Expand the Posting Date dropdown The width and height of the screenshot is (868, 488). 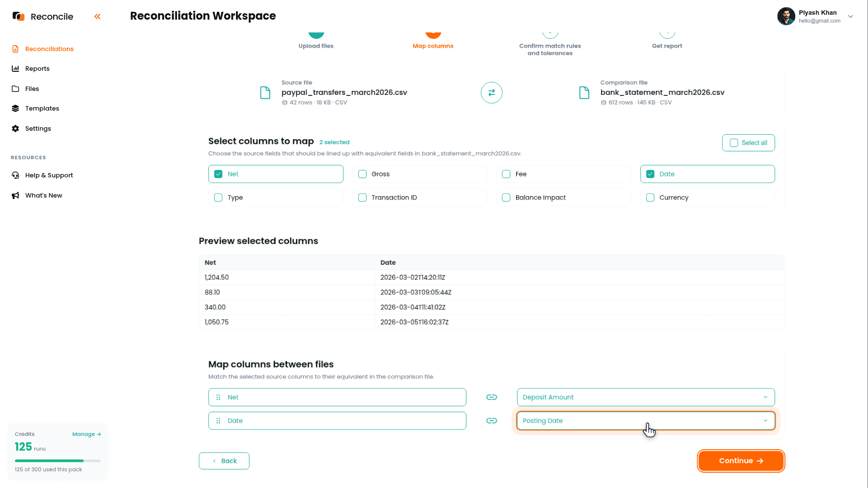[646, 421]
